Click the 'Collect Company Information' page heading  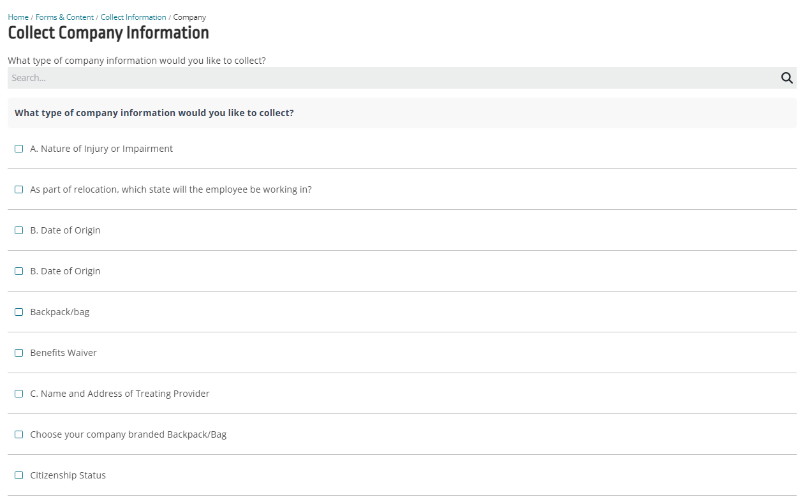[108, 33]
